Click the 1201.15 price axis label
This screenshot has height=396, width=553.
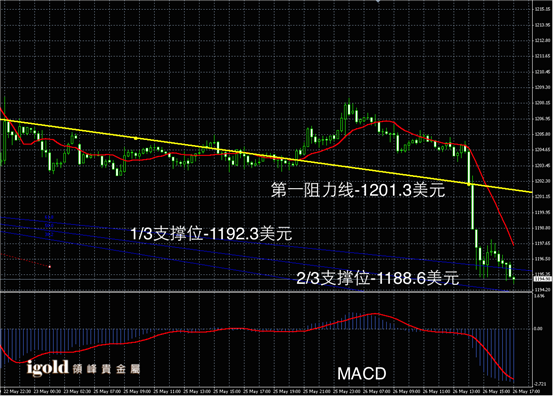point(543,197)
